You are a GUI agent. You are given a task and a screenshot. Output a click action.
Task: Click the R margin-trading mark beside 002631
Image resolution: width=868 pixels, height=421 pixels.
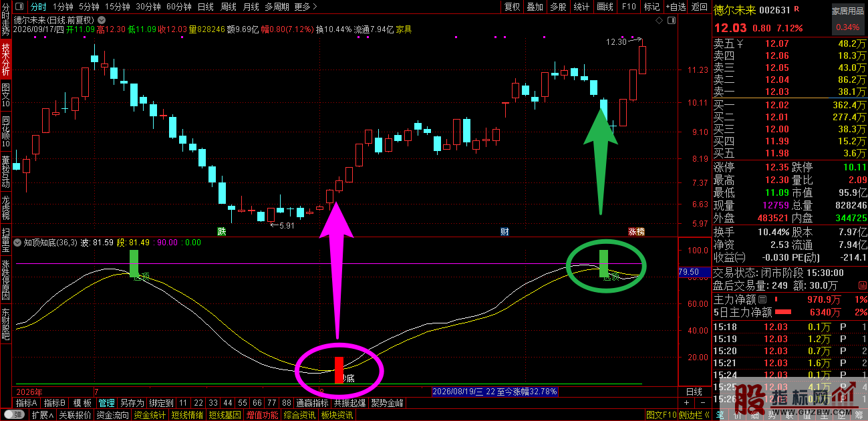pos(797,10)
